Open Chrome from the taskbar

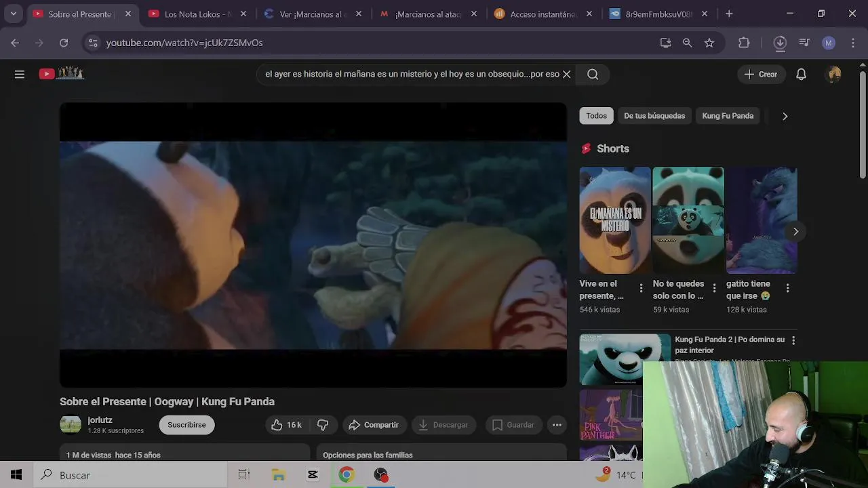pyautogui.click(x=347, y=475)
